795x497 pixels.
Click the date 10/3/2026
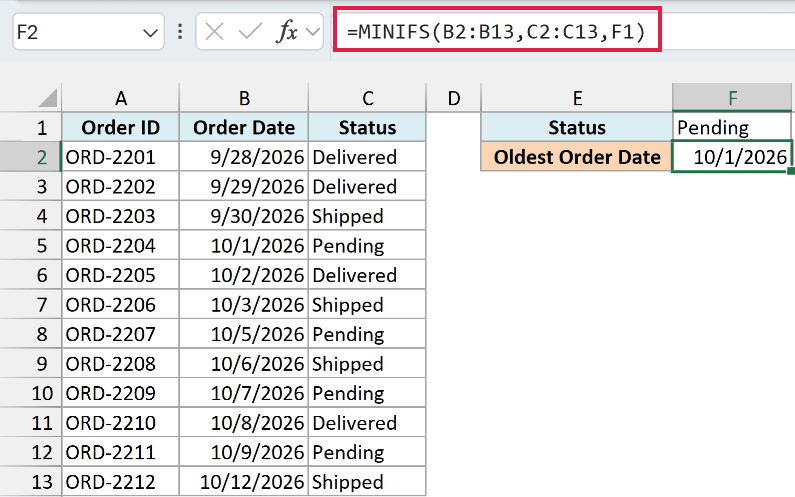[244, 304]
